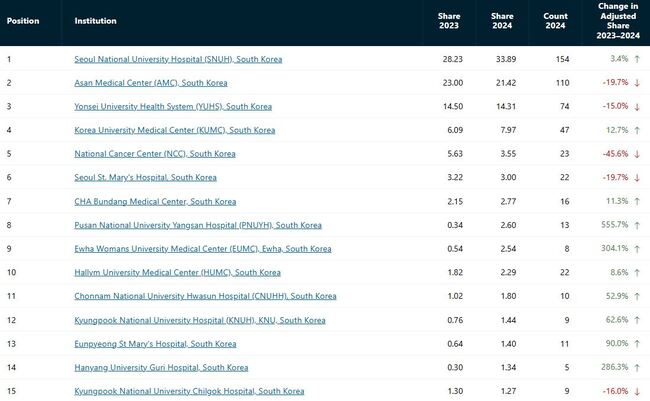
Task: Open Yonsei University Health System link
Action: pos(173,107)
